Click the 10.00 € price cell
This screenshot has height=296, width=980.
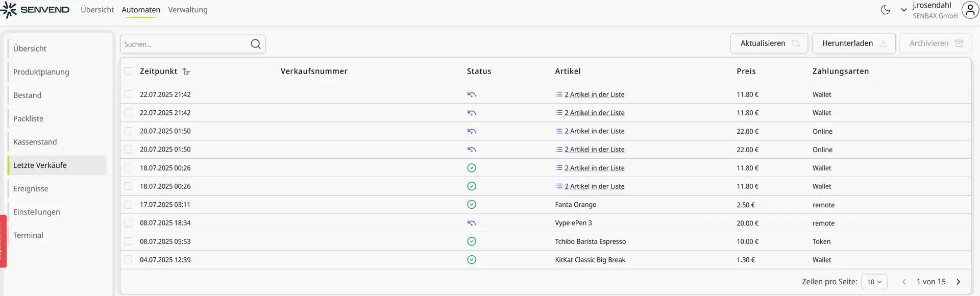(x=747, y=241)
